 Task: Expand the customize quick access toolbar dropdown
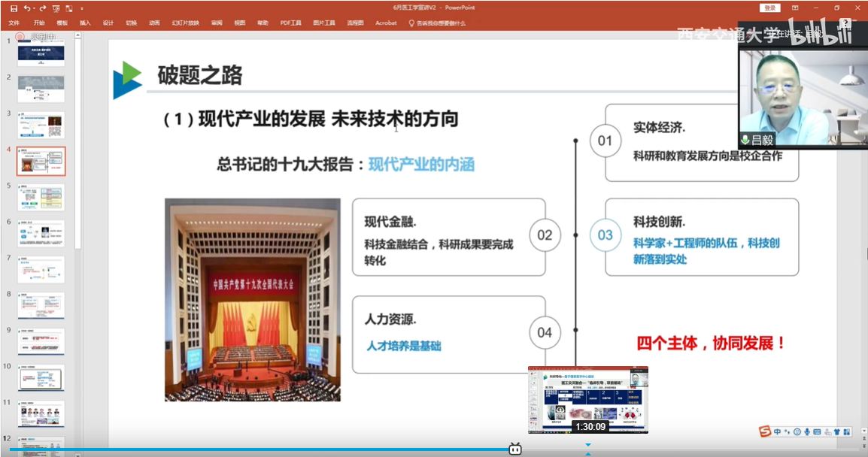coord(81,8)
